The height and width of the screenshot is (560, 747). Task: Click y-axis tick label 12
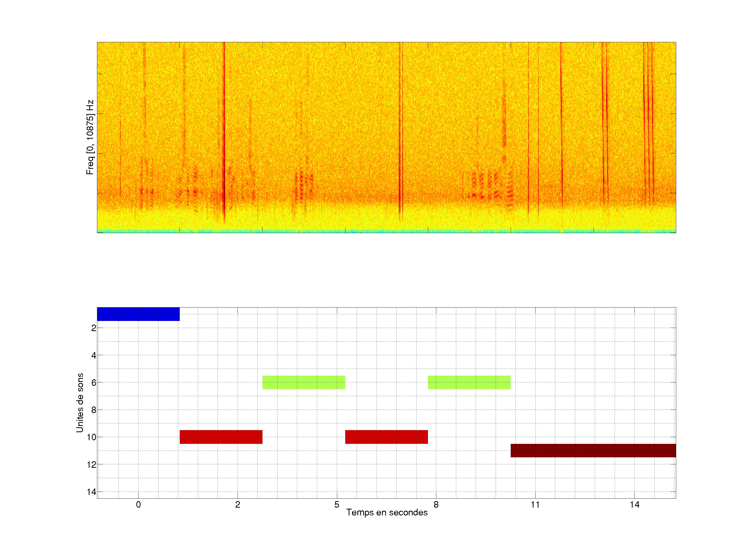[91, 465]
